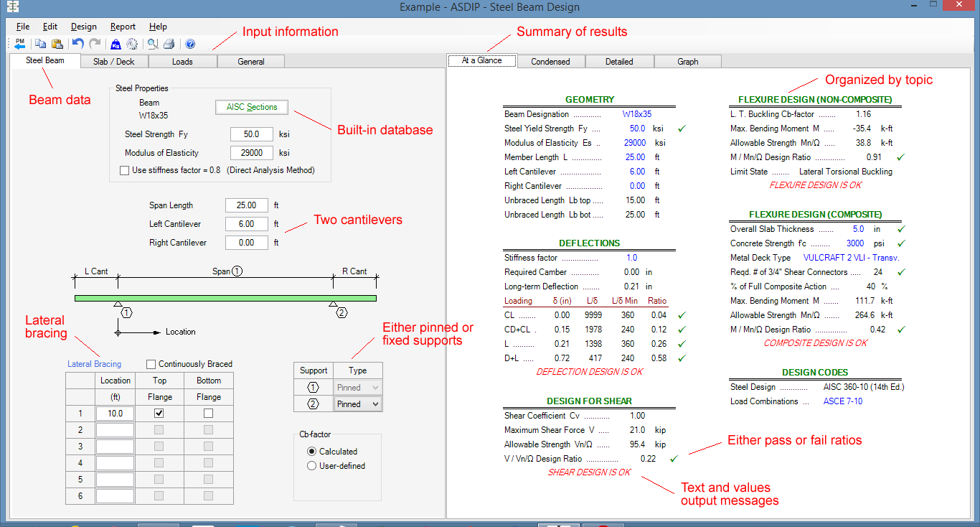Select the At a Glance tab

[x=482, y=60]
